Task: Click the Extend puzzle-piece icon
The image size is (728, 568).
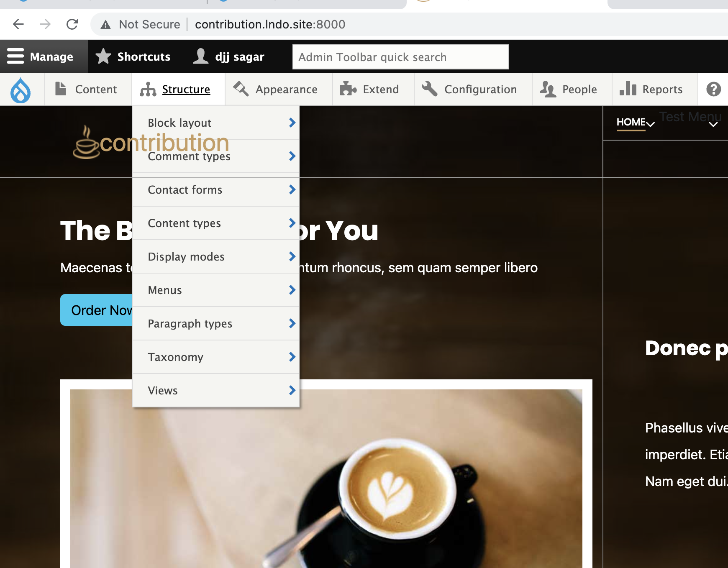Action: coord(347,89)
